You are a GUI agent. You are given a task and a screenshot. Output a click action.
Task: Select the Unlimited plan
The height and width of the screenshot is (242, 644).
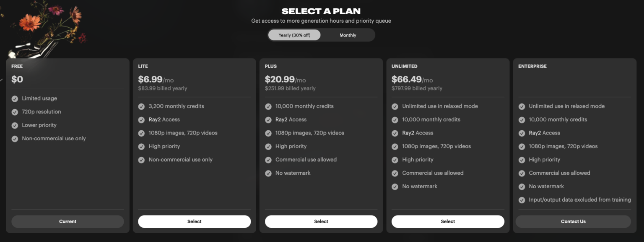(x=448, y=221)
